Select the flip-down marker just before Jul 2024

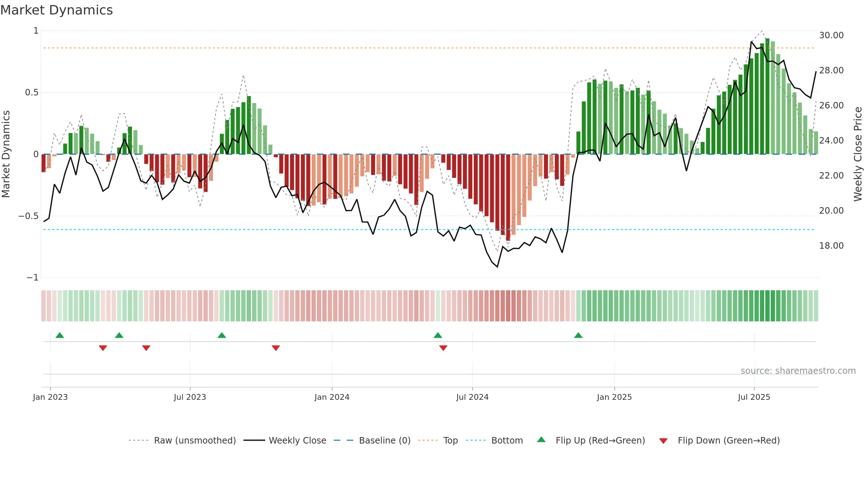click(x=443, y=348)
